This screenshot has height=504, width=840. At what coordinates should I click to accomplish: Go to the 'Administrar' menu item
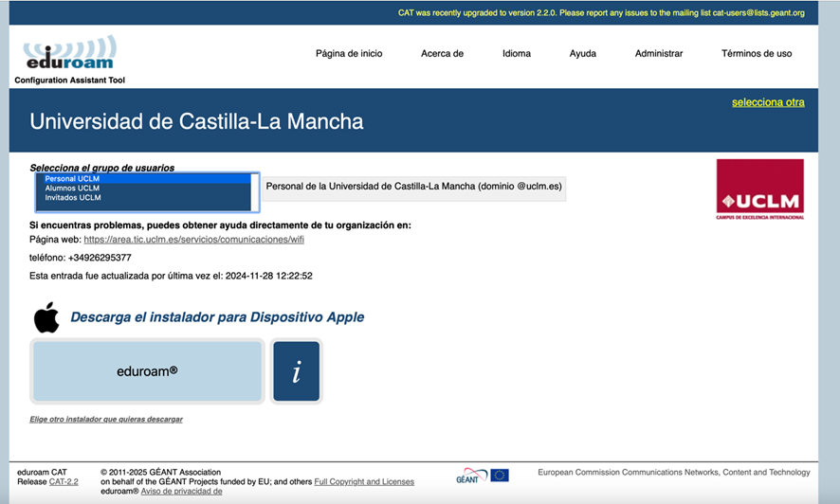pyautogui.click(x=658, y=54)
